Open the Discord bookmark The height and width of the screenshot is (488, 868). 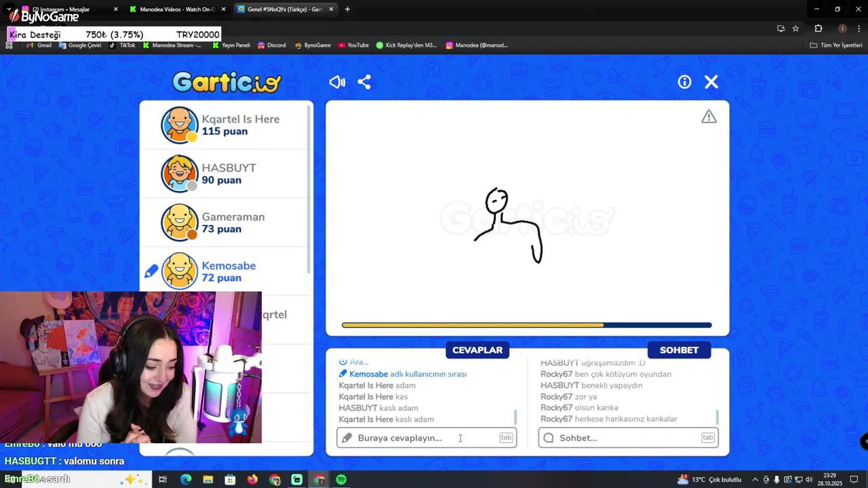click(271, 45)
